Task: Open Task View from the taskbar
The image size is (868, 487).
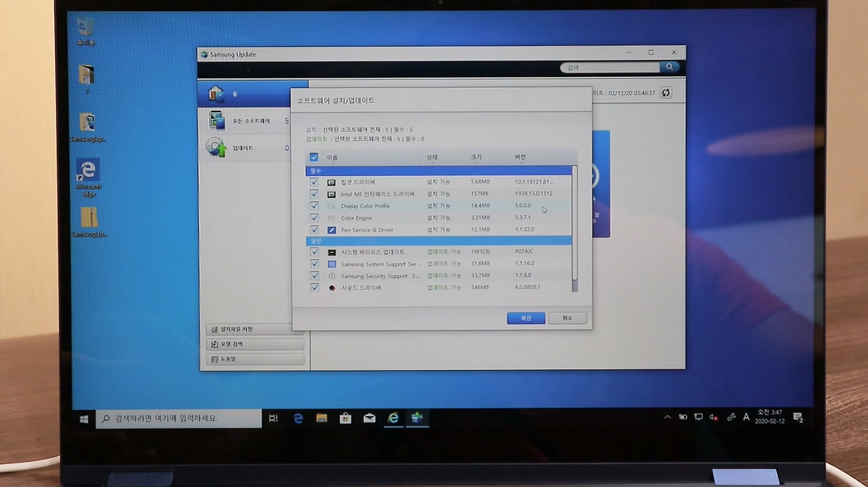Action: 274,419
